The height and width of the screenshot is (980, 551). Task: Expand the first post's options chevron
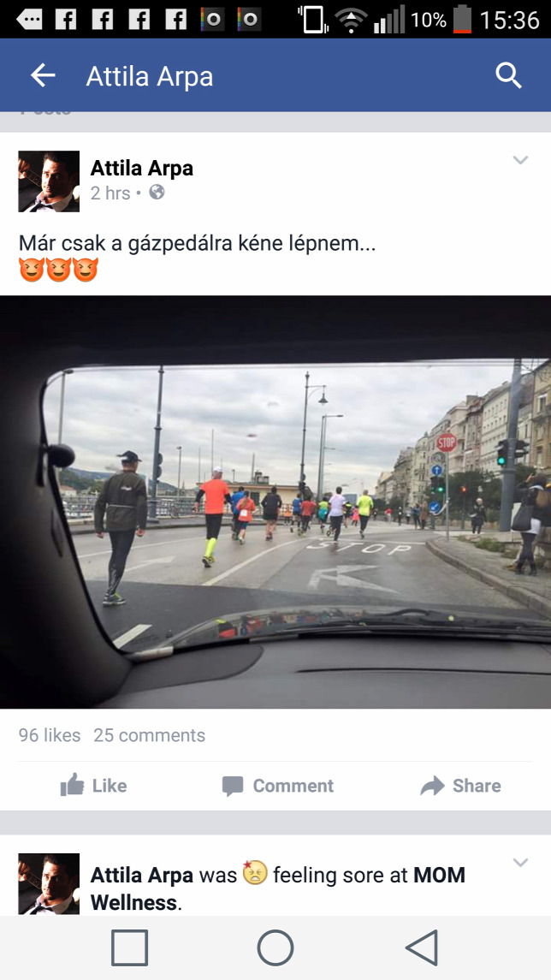[520, 160]
